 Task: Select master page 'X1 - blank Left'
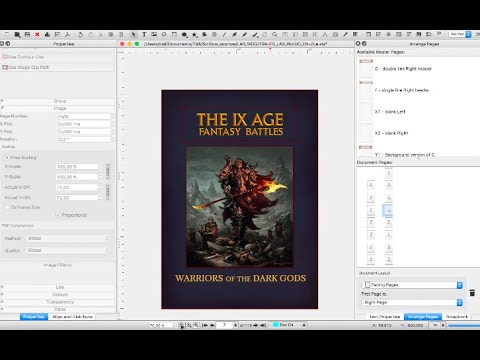coord(390,112)
